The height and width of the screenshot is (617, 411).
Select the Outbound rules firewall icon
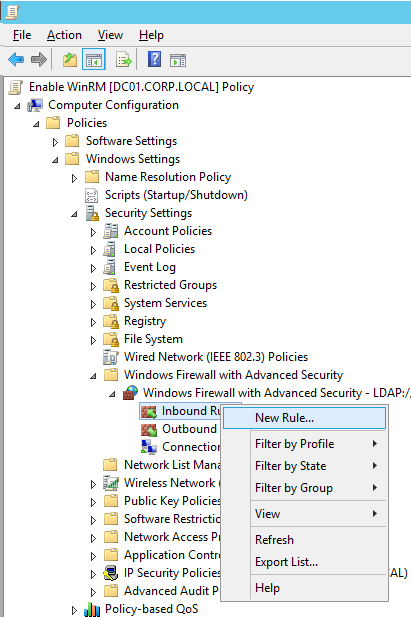[x=149, y=430]
